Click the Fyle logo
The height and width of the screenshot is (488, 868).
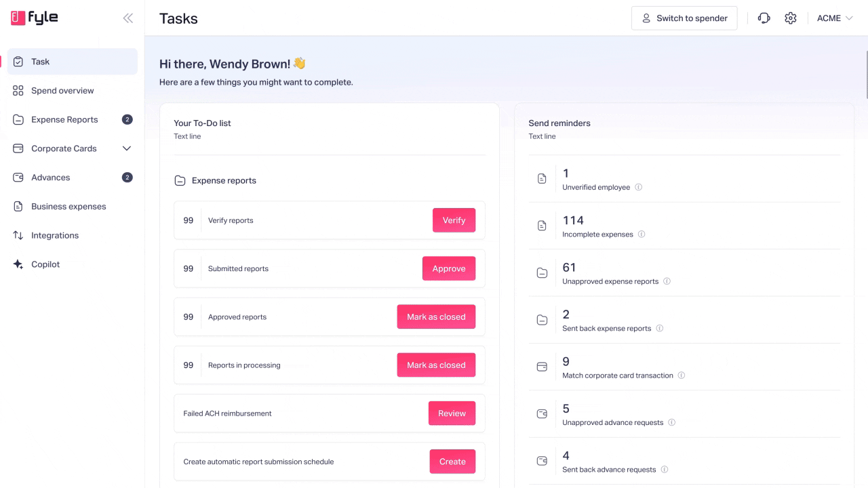point(33,18)
